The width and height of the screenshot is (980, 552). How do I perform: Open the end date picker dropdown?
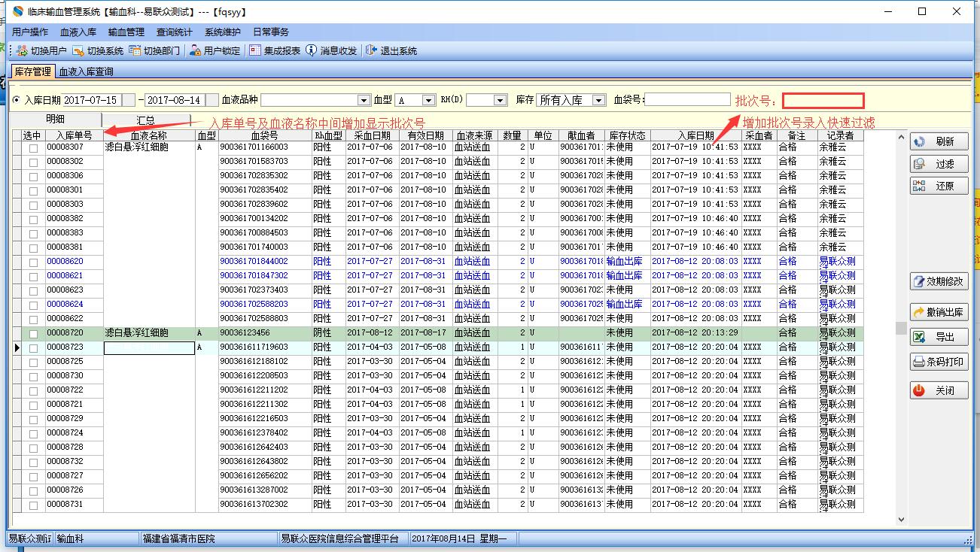pyautogui.click(x=212, y=100)
